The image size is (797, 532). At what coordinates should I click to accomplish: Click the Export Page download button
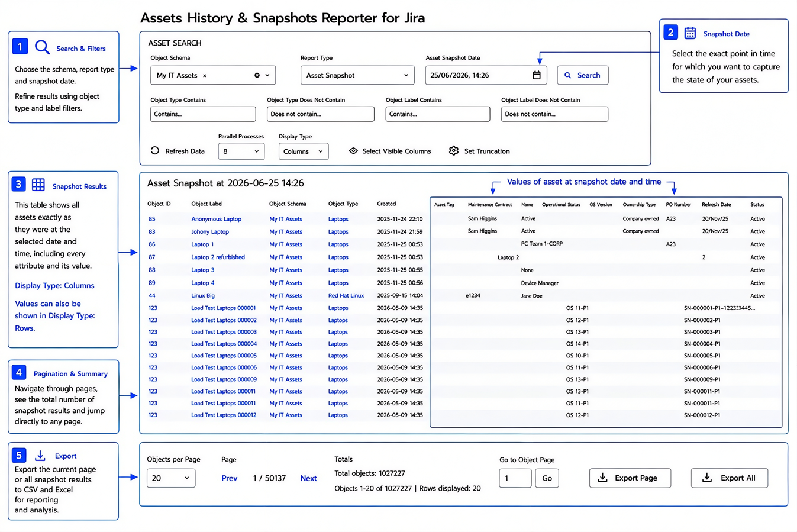coord(630,478)
